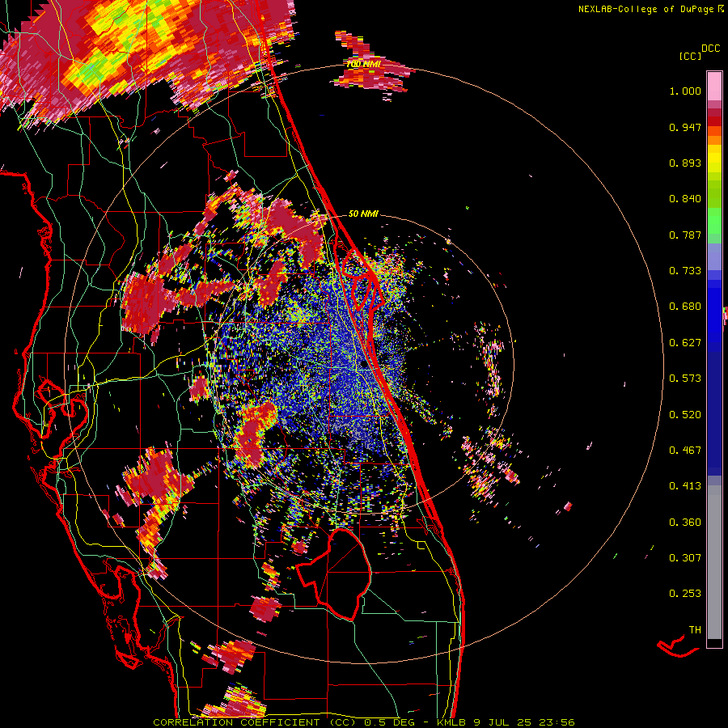This screenshot has width=728, height=728.
Task: Select the 0.307 legend value
Action: pyautogui.click(x=685, y=558)
